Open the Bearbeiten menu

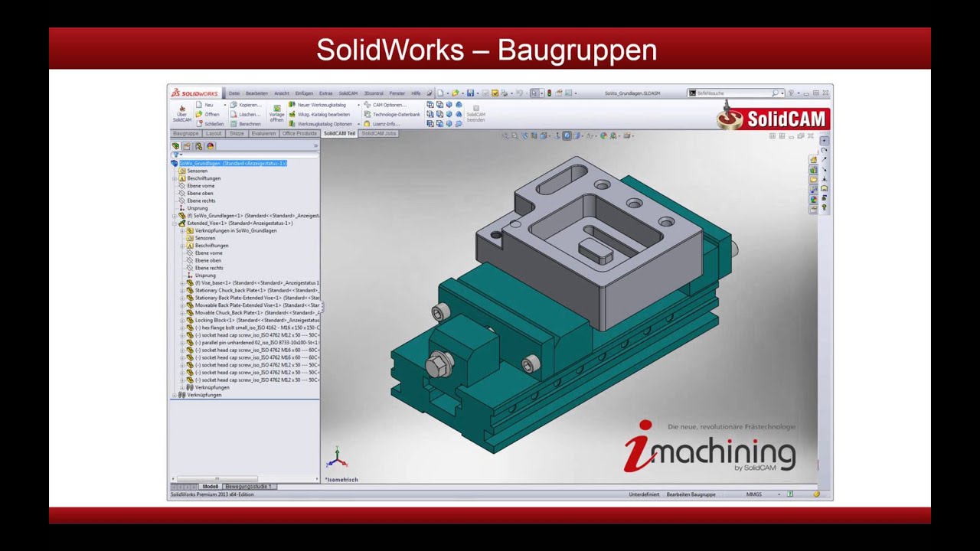256,93
